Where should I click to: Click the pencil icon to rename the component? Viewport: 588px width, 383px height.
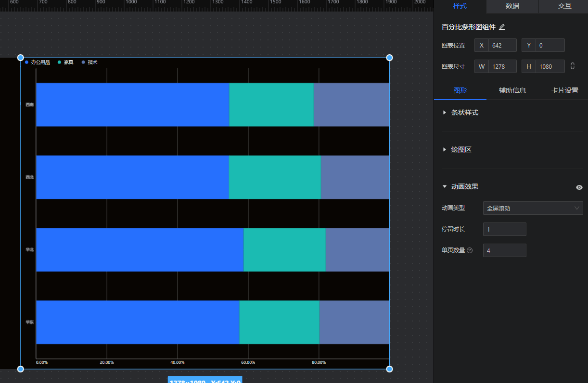click(502, 27)
